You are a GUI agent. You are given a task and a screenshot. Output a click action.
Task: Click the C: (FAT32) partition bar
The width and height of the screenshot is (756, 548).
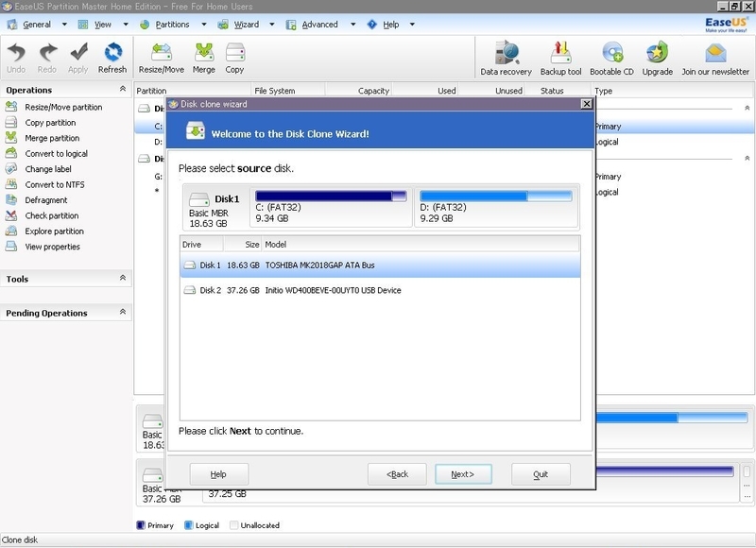click(x=331, y=196)
